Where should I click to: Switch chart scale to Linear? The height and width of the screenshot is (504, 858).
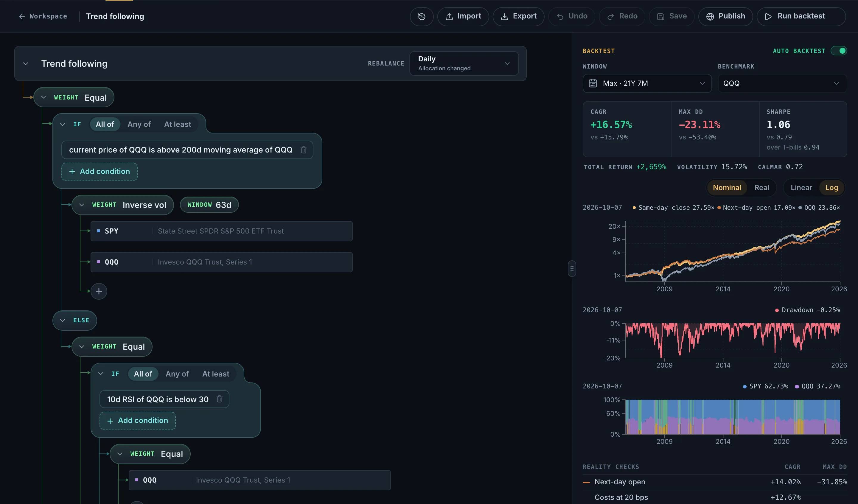tap(801, 188)
